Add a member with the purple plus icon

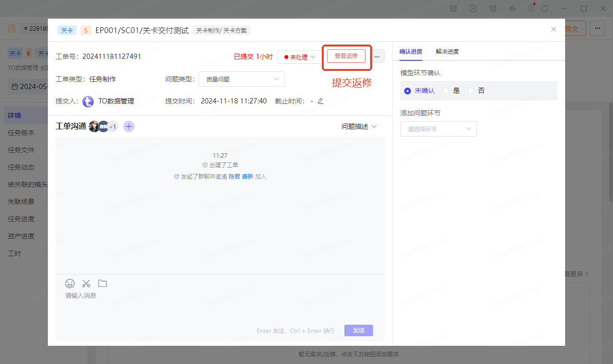[x=129, y=126]
